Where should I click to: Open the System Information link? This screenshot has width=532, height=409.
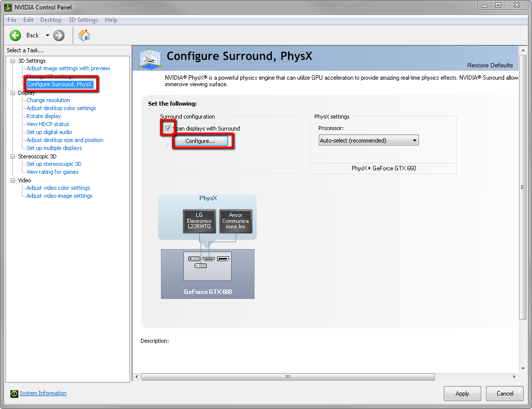coord(43,393)
